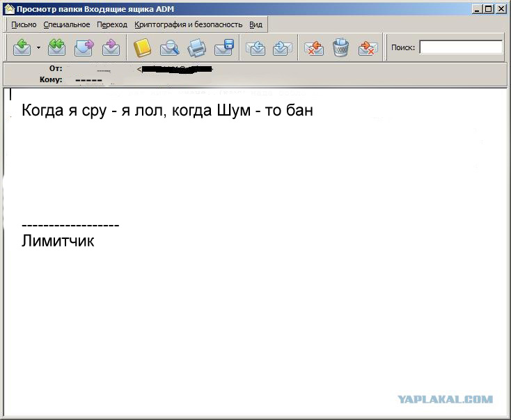Click the magnifier search-in-message icon
The height and width of the screenshot is (420, 511).
[169, 47]
